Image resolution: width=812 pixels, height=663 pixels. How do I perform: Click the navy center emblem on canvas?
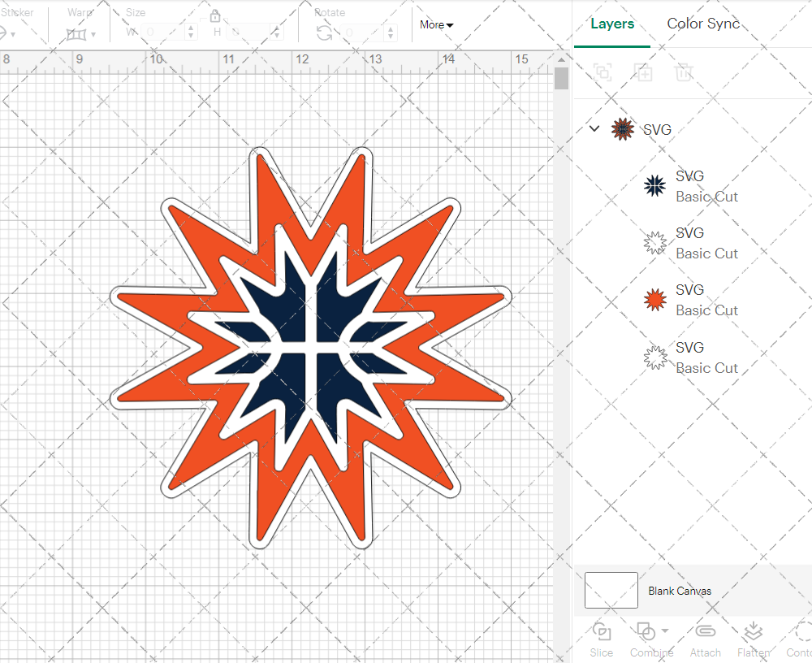pyautogui.click(x=311, y=347)
